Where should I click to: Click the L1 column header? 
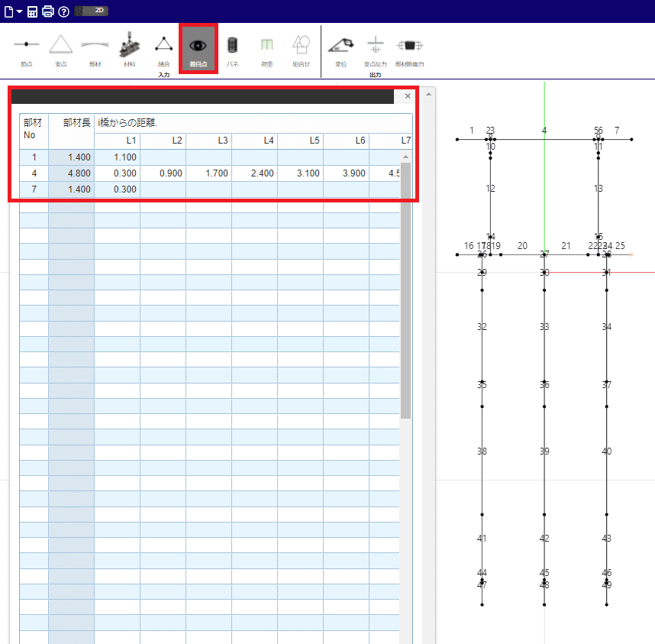click(118, 141)
